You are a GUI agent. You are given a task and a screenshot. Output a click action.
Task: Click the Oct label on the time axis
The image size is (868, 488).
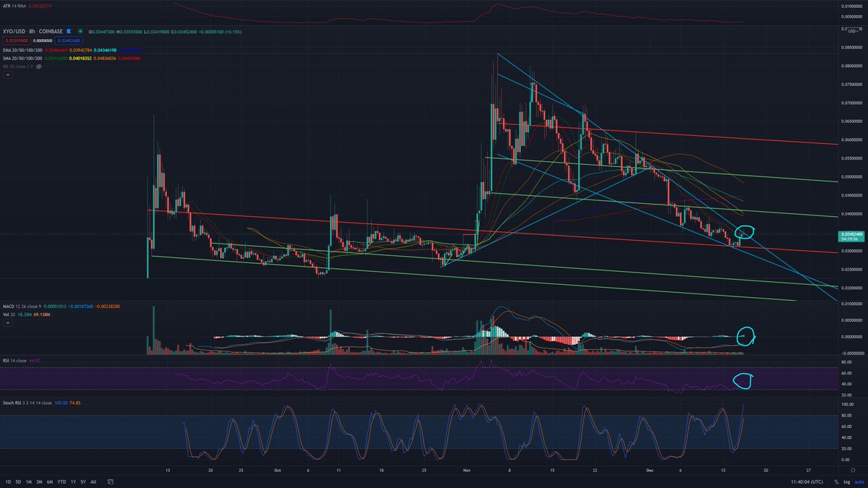(x=278, y=469)
